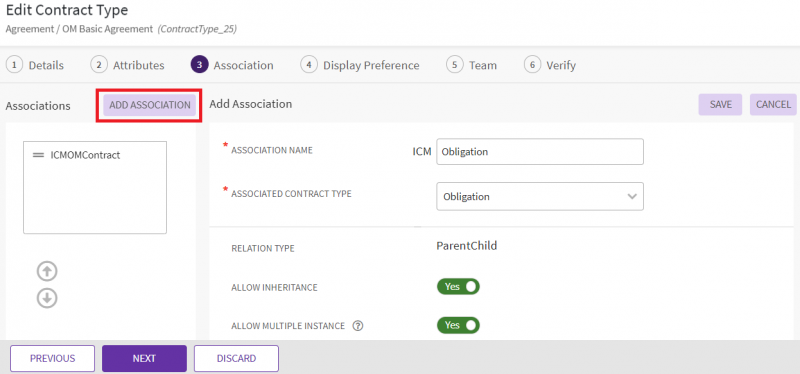Open Associated Contract Type dropdown
The width and height of the screenshot is (800, 374).
click(x=540, y=196)
